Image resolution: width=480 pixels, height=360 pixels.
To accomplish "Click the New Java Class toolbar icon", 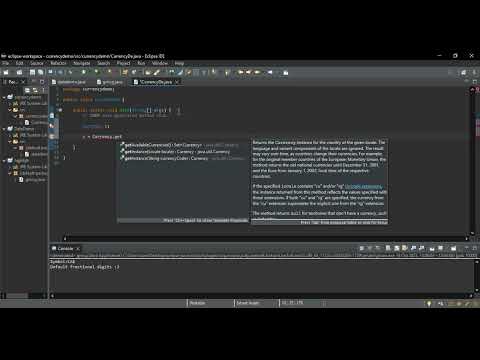I will 134,72.
